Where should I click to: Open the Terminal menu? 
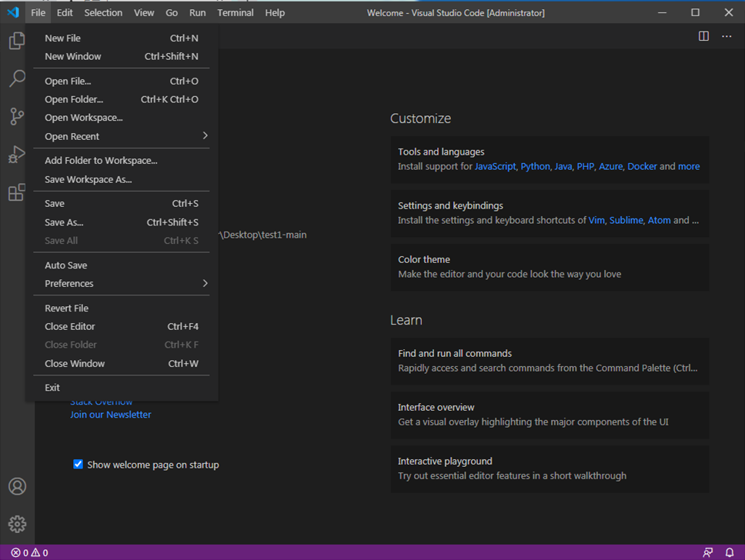236,13
